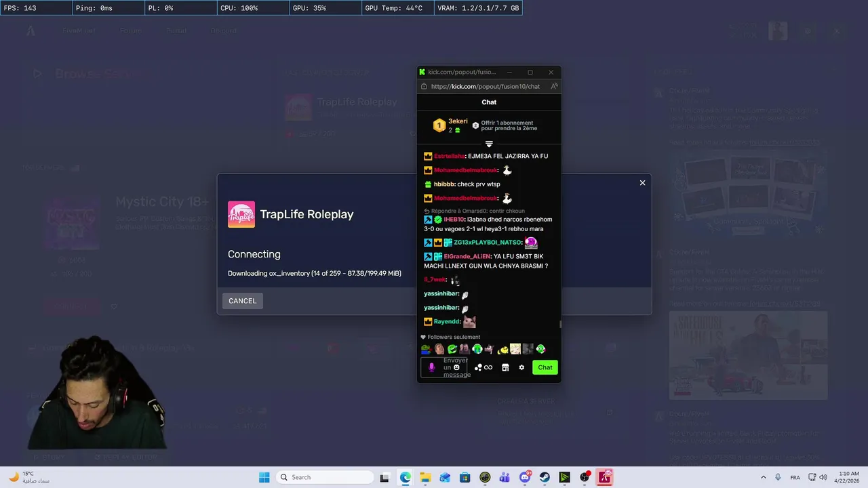Click the tray microphone icon
Screen dimensions: 868x488
[x=778, y=477]
